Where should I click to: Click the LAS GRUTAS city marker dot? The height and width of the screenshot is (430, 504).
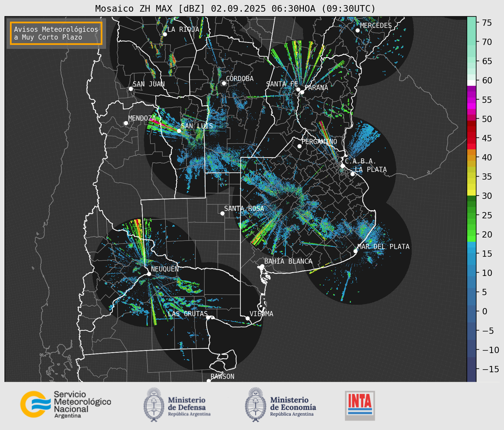point(208,317)
